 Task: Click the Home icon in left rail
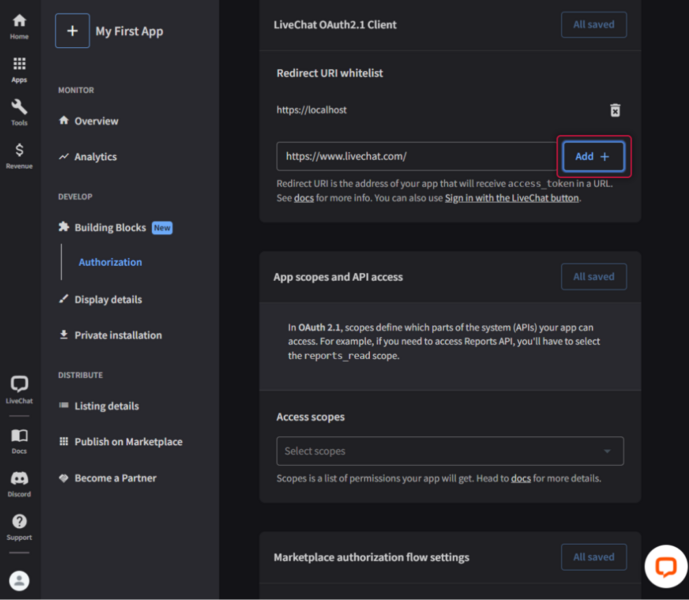tap(19, 24)
